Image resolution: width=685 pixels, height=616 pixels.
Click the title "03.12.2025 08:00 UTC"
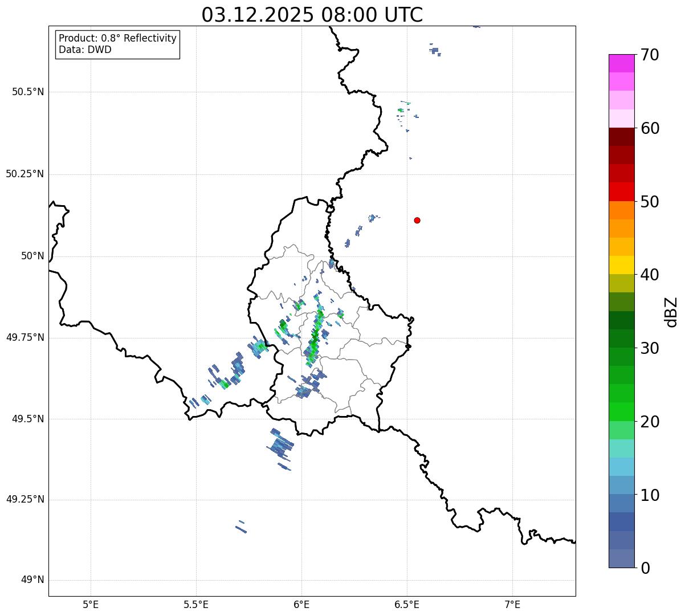(x=312, y=15)
